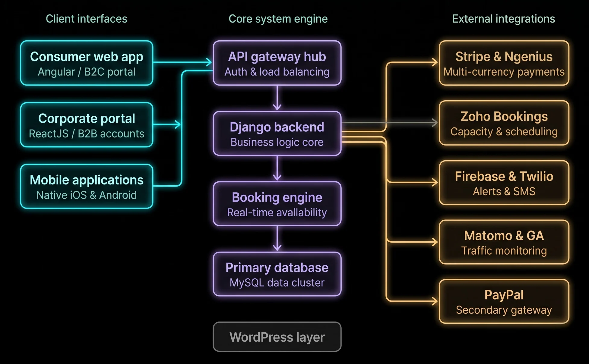589x364 pixels.
Task: Click the Matomo & GA node
Action: coord(504,242)
